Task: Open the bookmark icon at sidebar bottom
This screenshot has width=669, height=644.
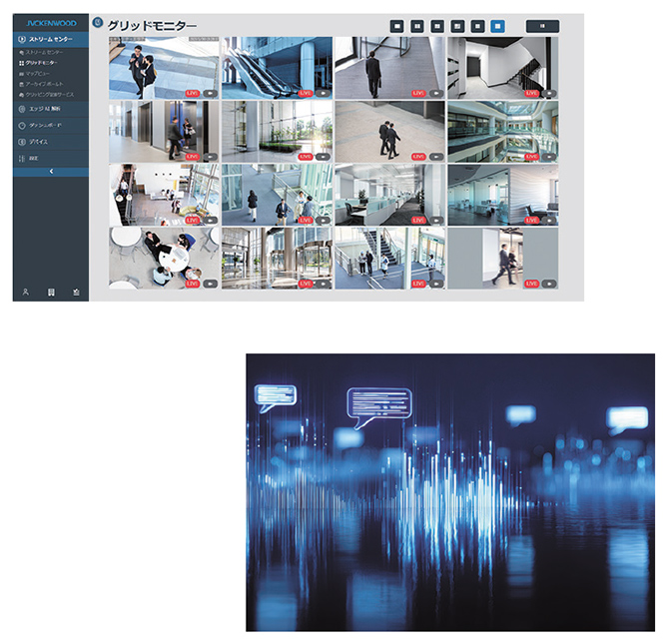Action: coord(51,292)
